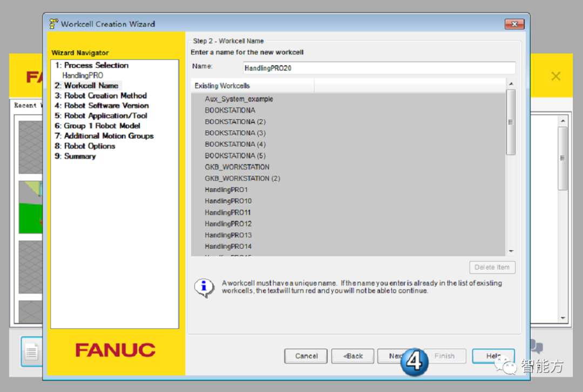Go to step 9: Summary

75,156
